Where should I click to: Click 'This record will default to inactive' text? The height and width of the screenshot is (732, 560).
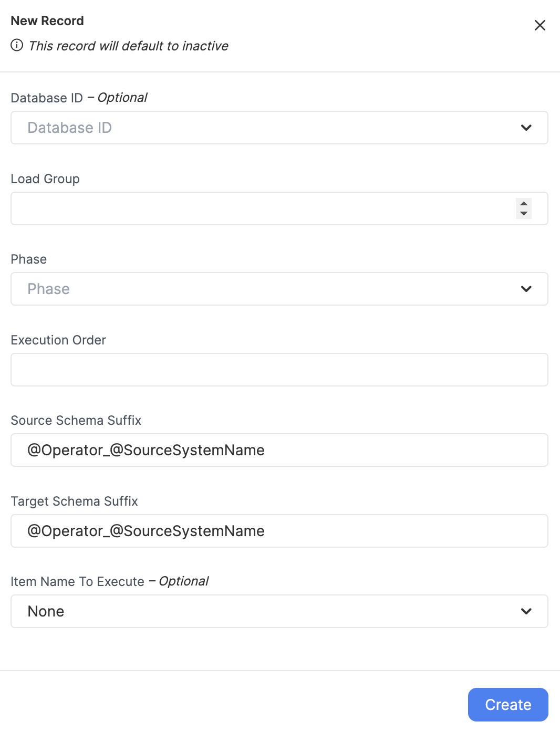[129, 46]
